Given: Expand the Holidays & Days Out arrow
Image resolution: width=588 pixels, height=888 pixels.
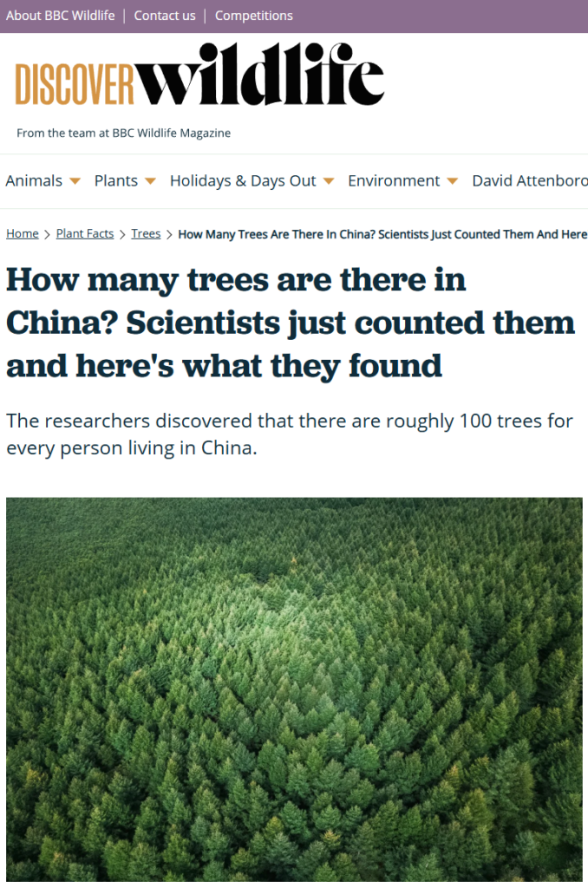Looking at the screenshot, I should click(x=329, y=181).
